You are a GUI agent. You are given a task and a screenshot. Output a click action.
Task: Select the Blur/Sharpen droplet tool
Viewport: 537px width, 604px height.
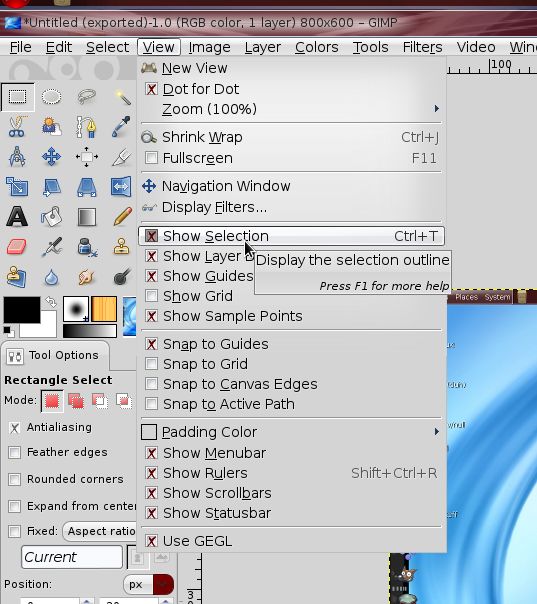click(x=51, y=277)
